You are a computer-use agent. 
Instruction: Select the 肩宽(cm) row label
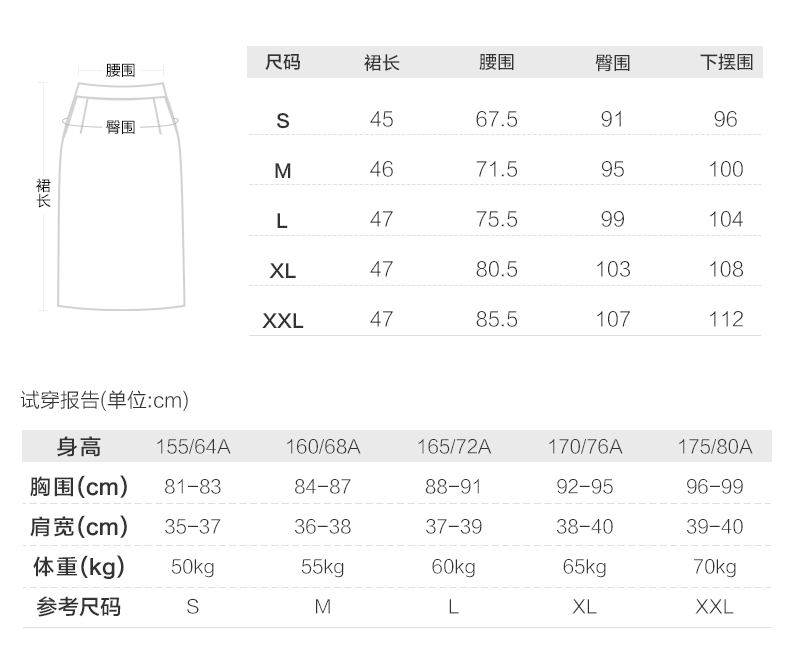click(79, 527)
